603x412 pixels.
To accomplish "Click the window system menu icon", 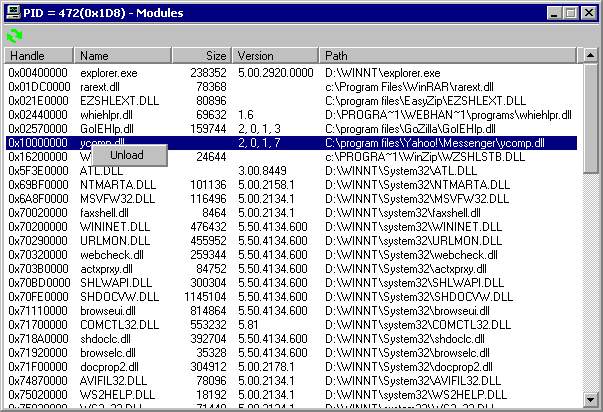I will [x=12, y=11].
